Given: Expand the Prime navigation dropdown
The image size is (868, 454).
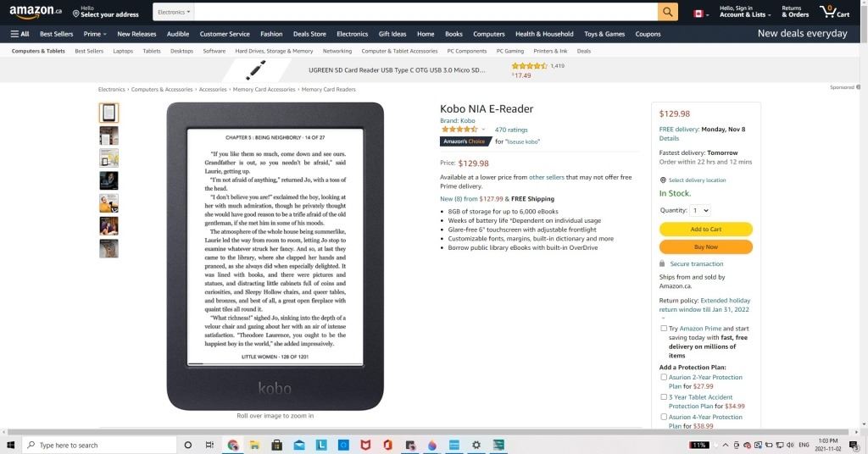Looking at the screenshot, I should pos(95,34).
